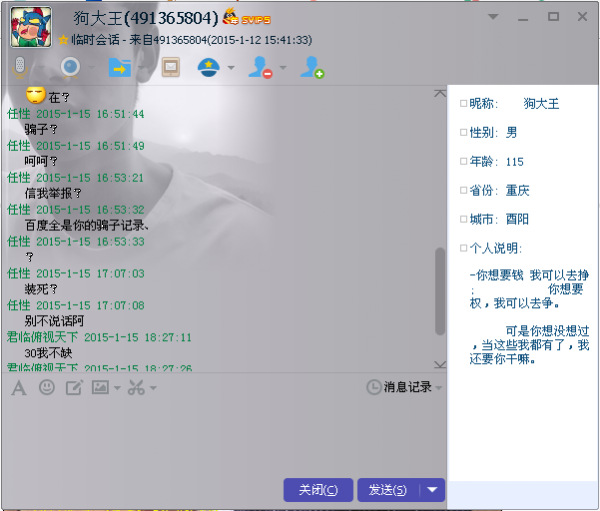Click the chat scrollbar thumb

coord(440,291)
